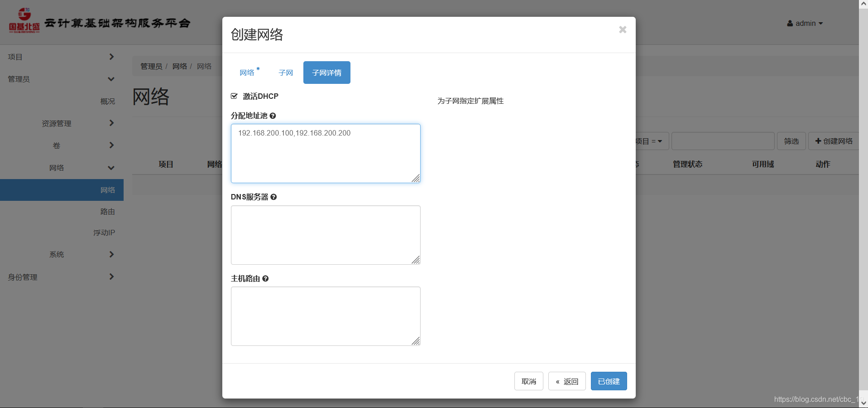Click the 已创建 button to finish
Screen dimensions: 868x408
click(x=609, y=381)
